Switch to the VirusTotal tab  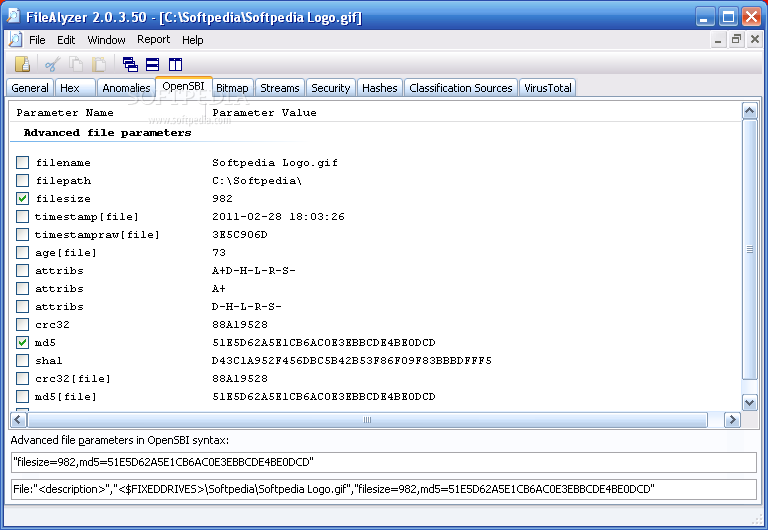(548, 88)
